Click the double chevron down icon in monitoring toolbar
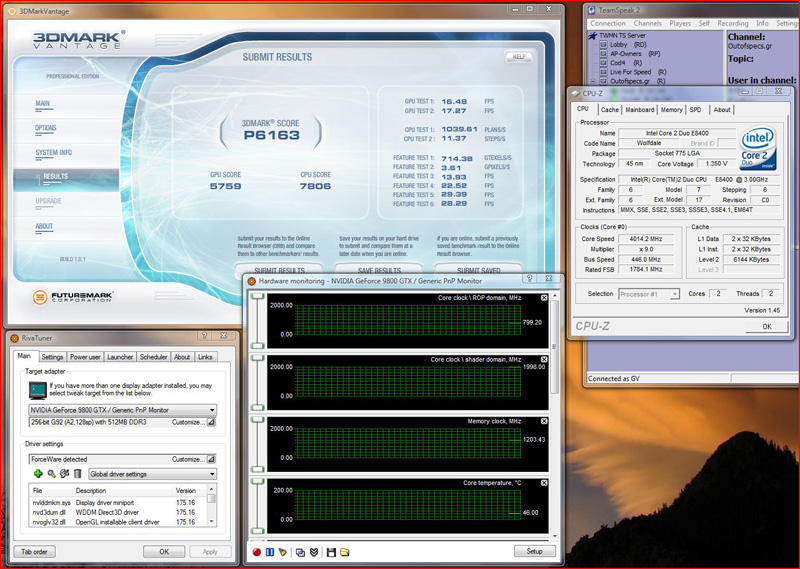The height and width of the screenshot is (569, 800). coord(314,552)
